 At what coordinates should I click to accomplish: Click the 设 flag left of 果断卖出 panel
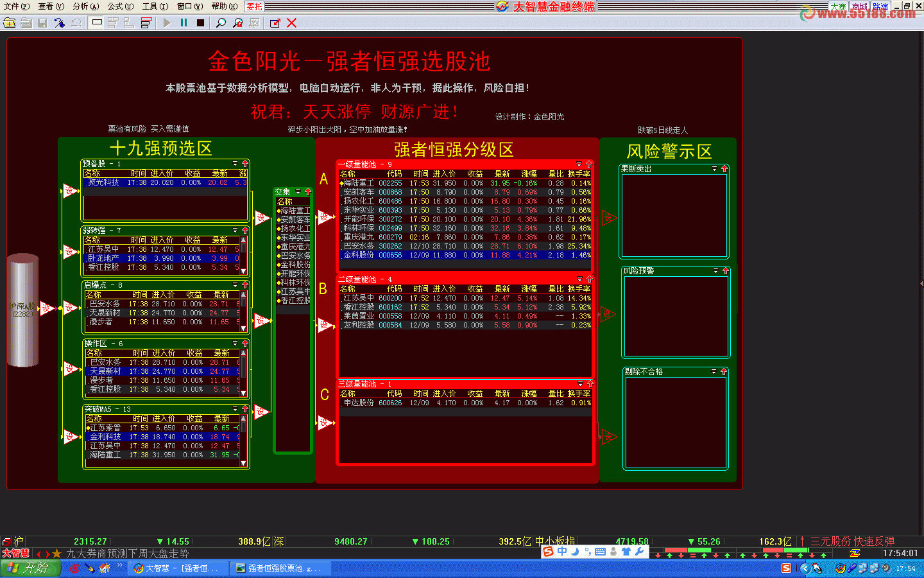[608, 218]
